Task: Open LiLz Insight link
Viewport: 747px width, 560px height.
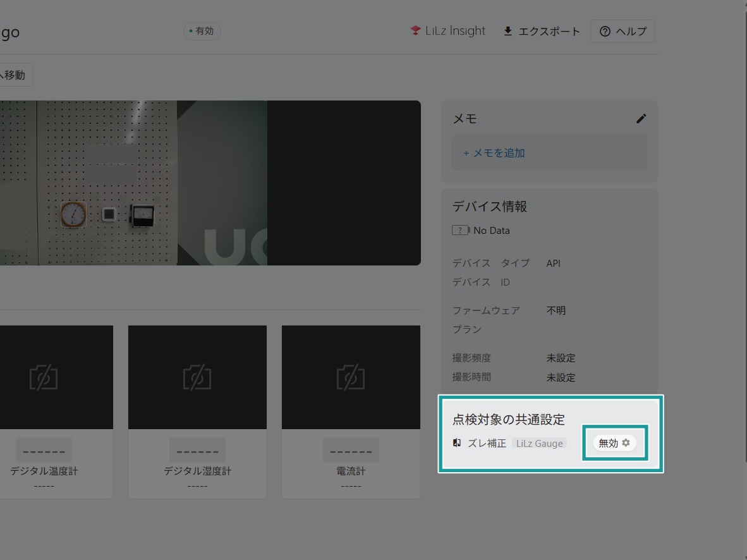Action: point(448,31)
